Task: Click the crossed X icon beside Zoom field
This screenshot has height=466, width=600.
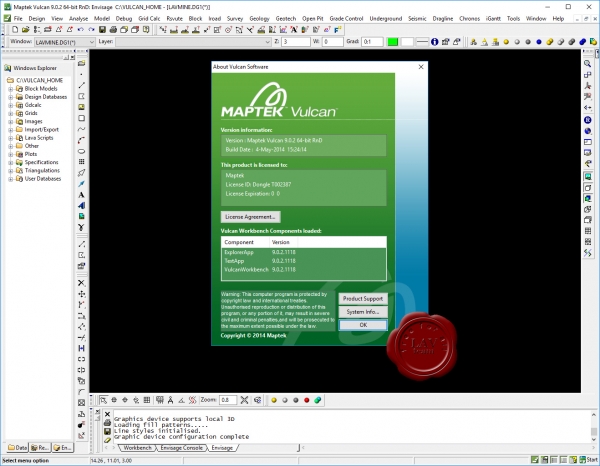Action: point(245,400)
